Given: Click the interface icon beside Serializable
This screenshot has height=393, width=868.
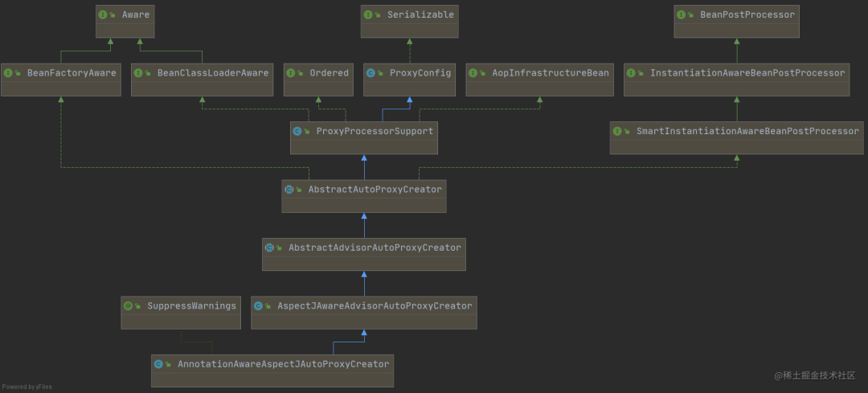Looking at the screenshot, I should pos(369,14).
